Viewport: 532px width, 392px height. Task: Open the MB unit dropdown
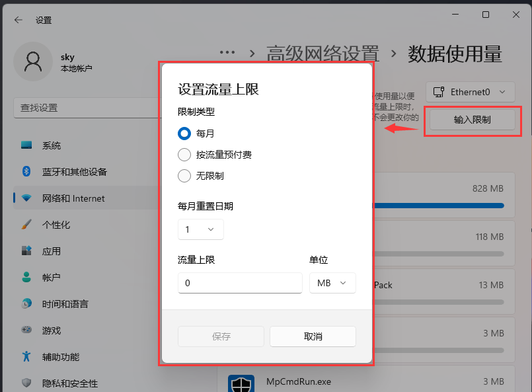point(332,283)
